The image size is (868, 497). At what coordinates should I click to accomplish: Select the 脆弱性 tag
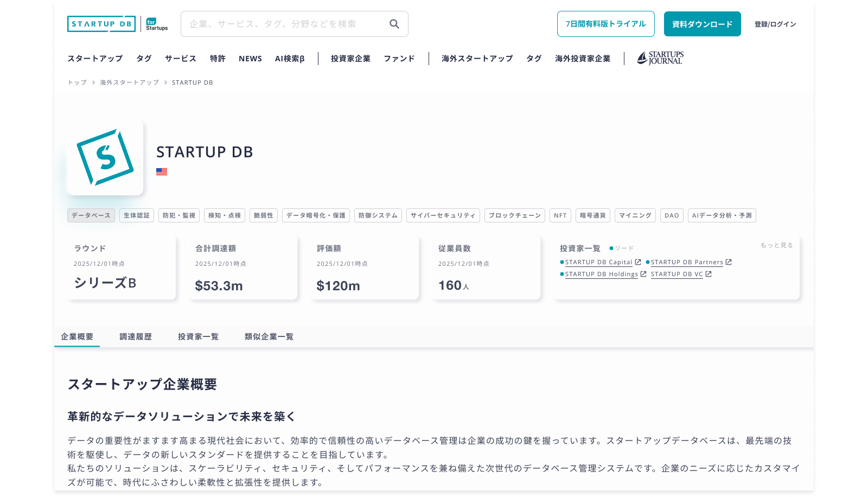click(x=264, y=215)
